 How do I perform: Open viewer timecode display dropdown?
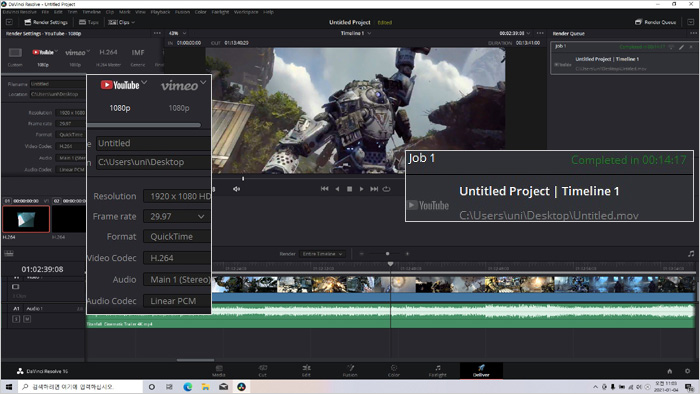515,33
